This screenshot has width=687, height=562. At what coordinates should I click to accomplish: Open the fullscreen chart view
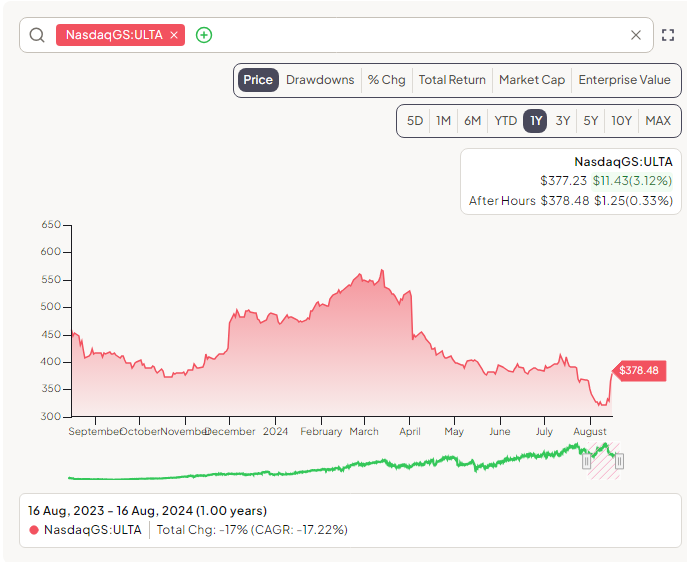[668, 35]
